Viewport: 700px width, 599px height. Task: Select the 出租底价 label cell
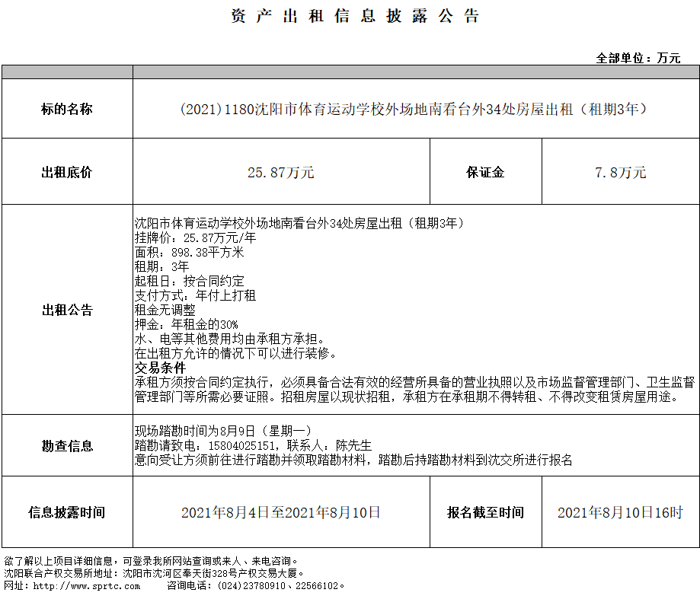(67, 172)
